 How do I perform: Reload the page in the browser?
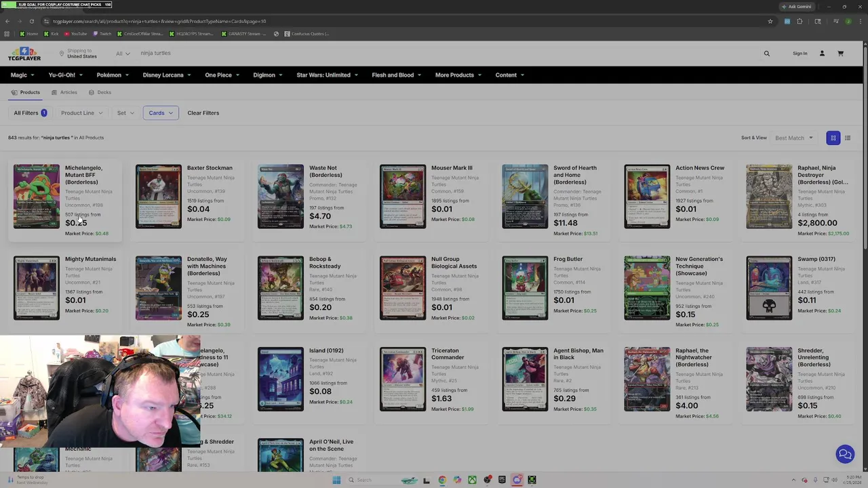[31, 21]
